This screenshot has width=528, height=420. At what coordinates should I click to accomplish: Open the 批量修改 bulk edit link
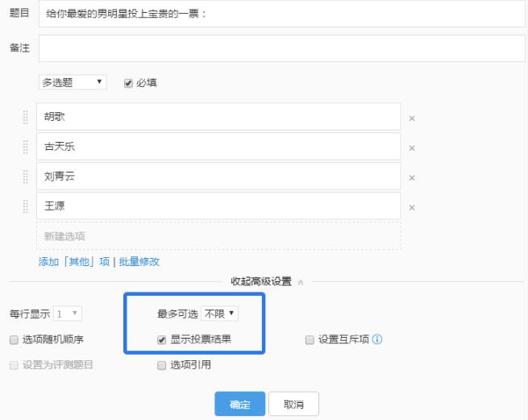(x=139, y=261)
